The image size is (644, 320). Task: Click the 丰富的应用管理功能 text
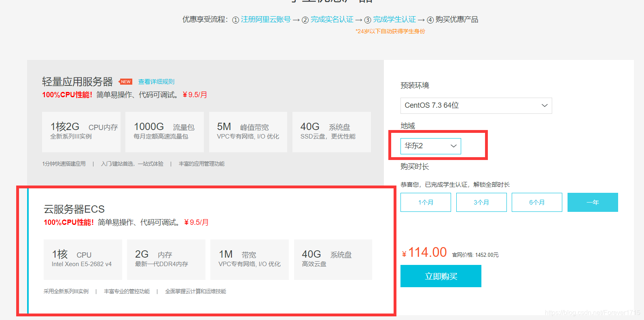[201, 164]
